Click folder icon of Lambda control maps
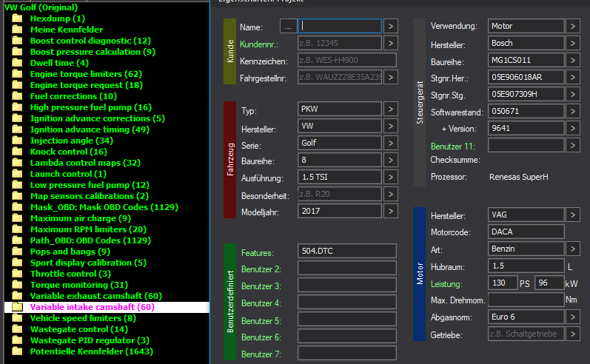Image resolution: width=590 pixels, height=364 pixels. [17, 163]
